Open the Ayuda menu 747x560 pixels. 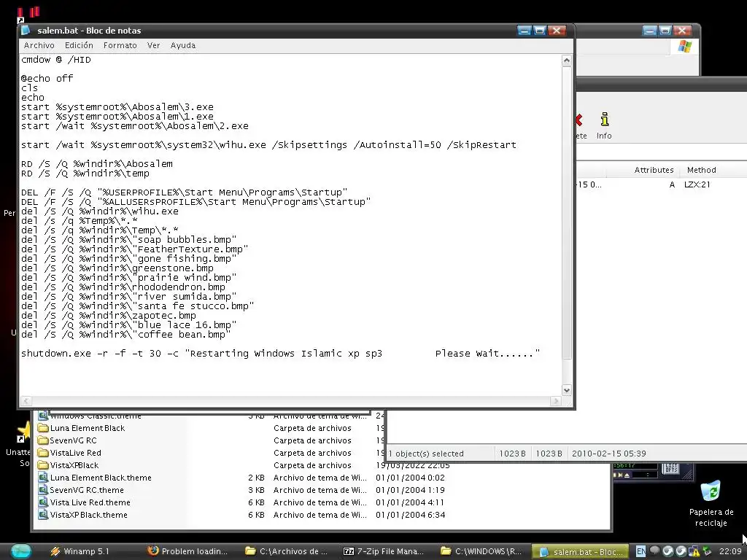point(183,45)
